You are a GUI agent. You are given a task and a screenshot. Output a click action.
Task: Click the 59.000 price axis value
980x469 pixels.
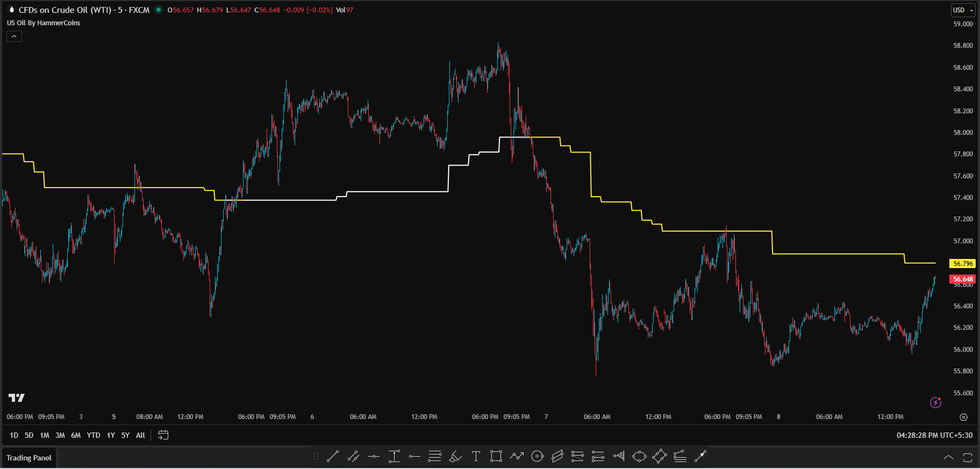click(x=963, y=24)
